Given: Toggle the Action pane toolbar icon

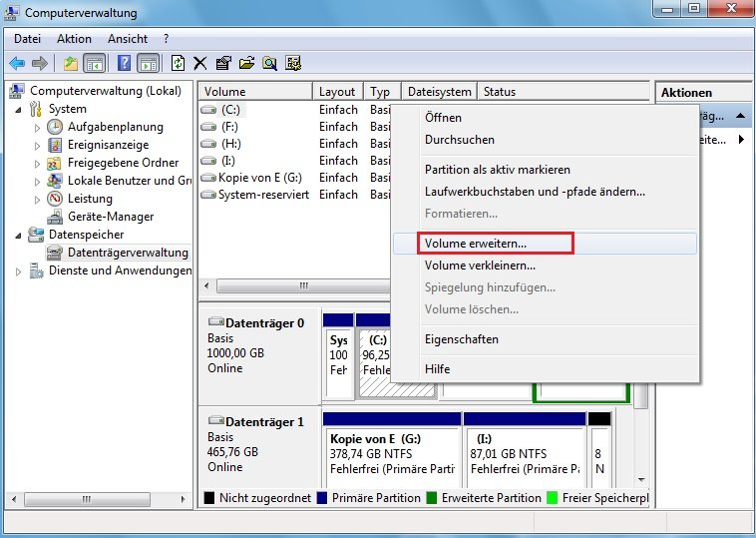Looking at the screenshot, I should [x=149, y=63].
